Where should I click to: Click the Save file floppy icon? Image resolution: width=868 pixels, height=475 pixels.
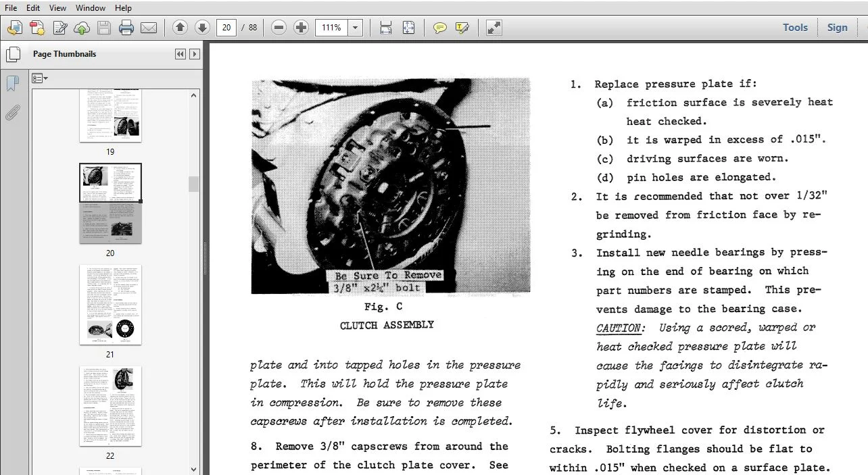(103, 28)
